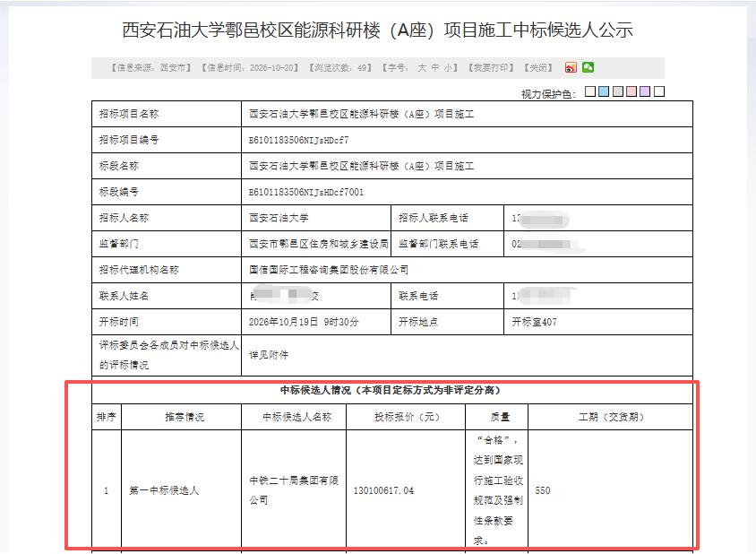
Task: Click the construction period value 550
Action: (x=543, y=490)
